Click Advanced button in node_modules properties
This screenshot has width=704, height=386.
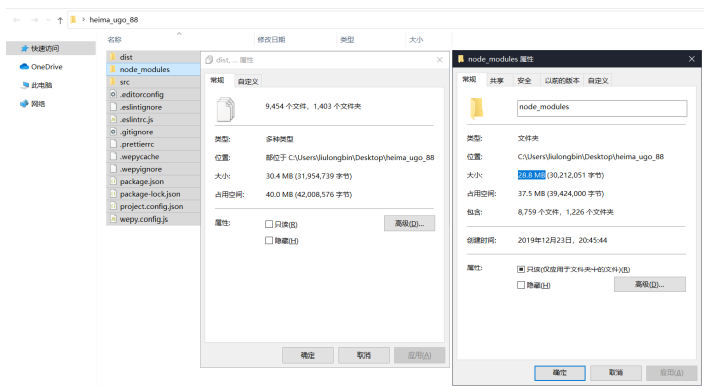point(650,284)
